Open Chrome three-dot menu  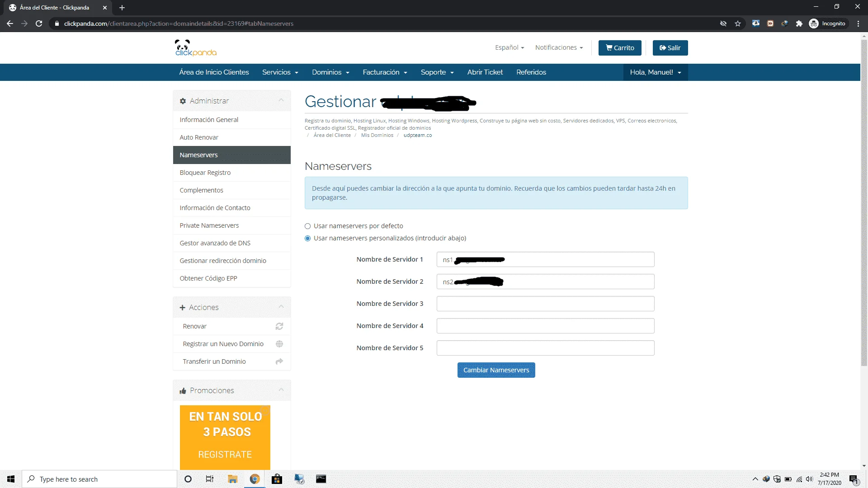click(x=858, y=23)
